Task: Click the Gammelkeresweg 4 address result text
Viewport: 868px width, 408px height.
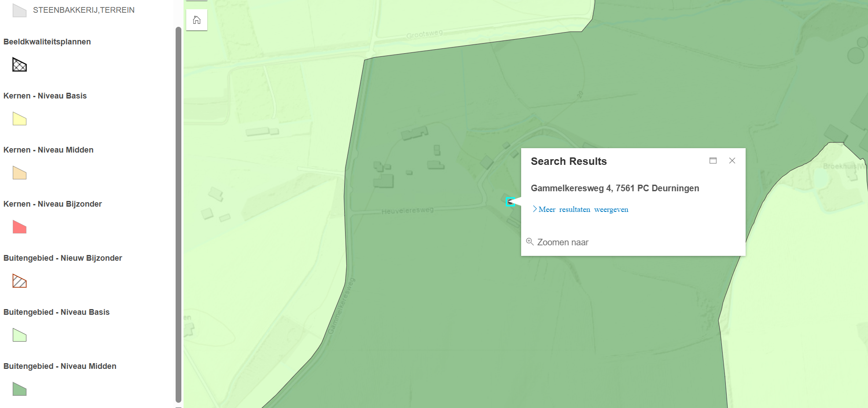Action: point(615,188)
